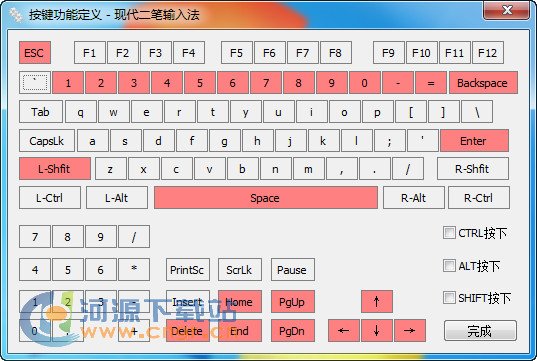Select the L-Alt key
537x361 pixels.
click(x=117, y=198)
